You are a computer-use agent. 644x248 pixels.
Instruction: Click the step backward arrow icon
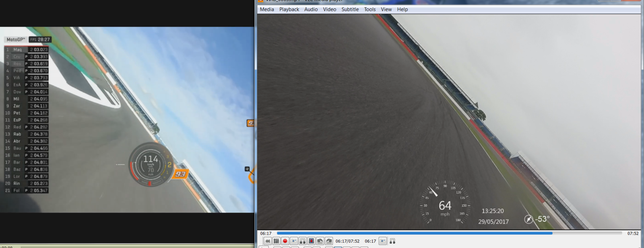pos(320,241)
